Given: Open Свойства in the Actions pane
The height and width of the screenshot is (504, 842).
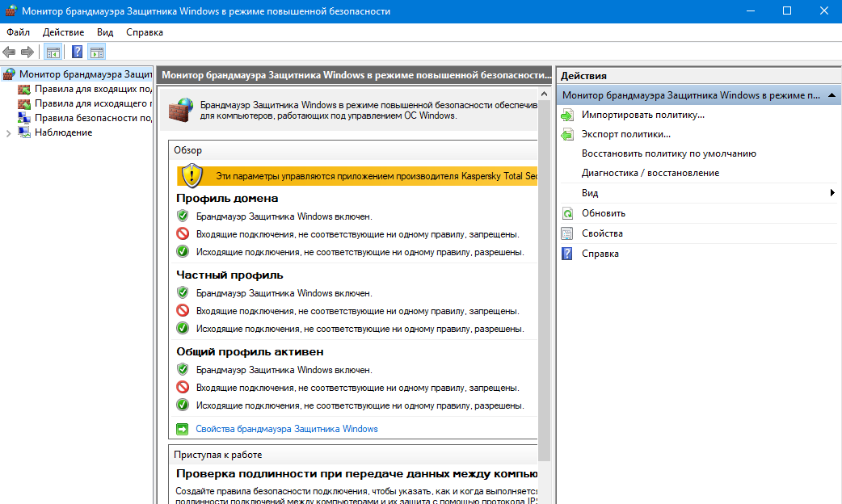Looking at the screenshot, I should (x=602, y=233).
